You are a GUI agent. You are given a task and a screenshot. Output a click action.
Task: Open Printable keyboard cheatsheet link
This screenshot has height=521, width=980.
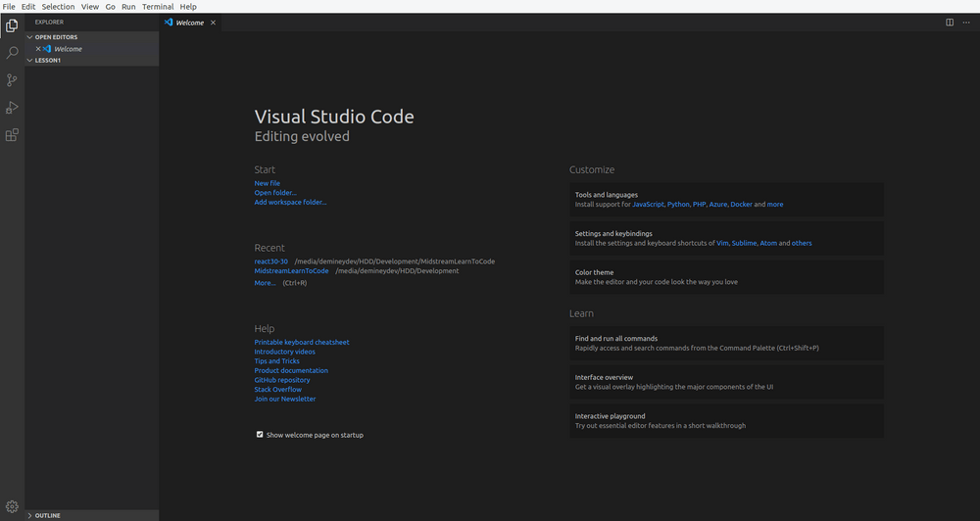click(x=302, y=342)
